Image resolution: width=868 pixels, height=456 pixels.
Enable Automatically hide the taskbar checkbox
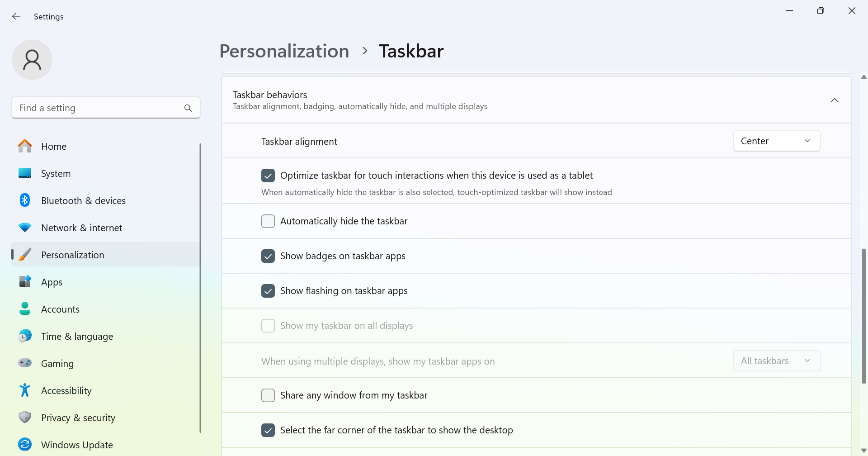(x=268, y=221)
